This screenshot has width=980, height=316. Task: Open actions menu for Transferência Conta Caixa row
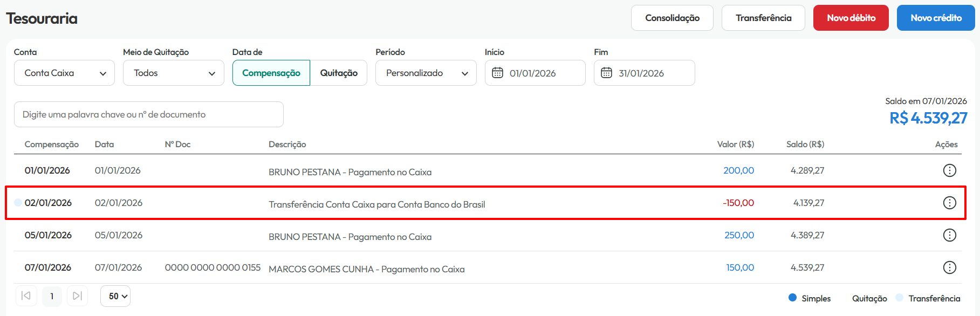(x=949, y=203)
